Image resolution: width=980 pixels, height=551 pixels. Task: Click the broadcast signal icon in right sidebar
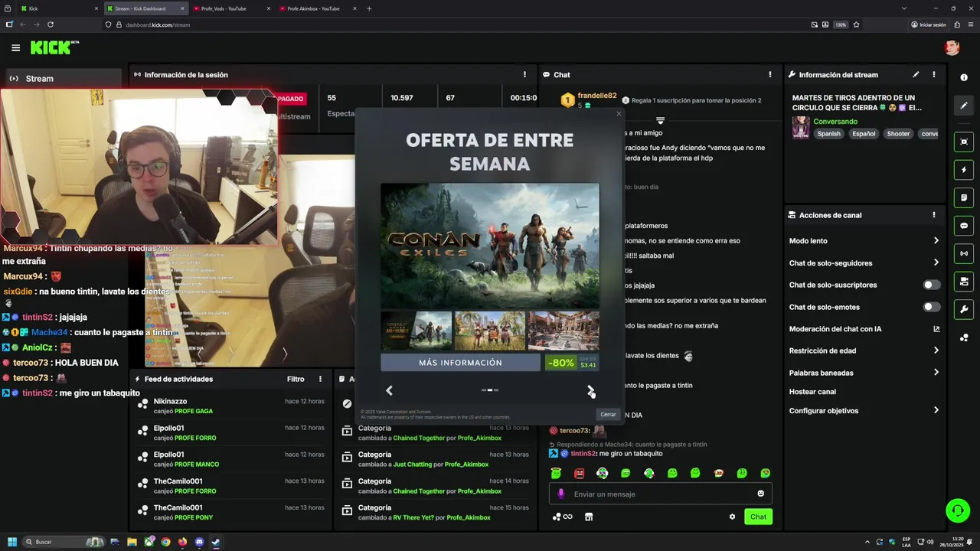[964, 253]
